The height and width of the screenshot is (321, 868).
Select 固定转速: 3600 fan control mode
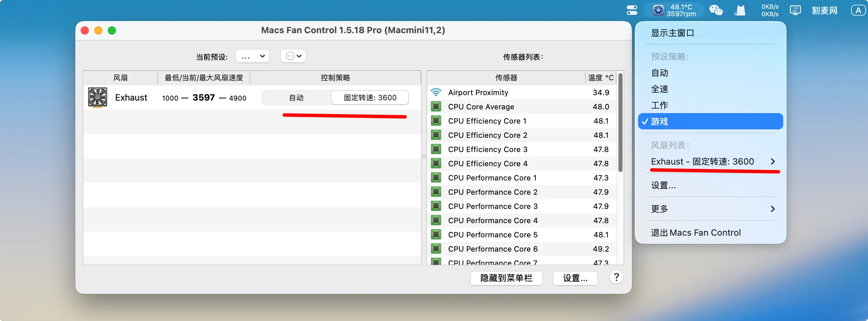pos(370,98)
